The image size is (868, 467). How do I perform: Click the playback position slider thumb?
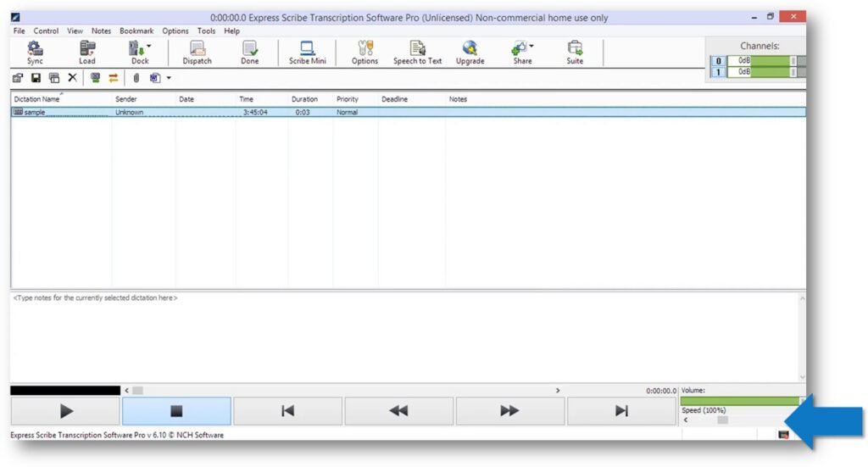(137, 391)
